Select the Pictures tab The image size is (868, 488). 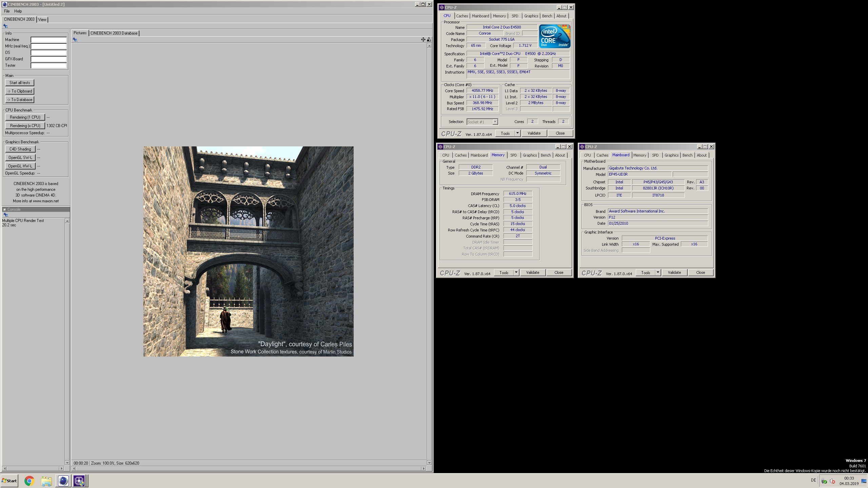(x=80, y=33)
